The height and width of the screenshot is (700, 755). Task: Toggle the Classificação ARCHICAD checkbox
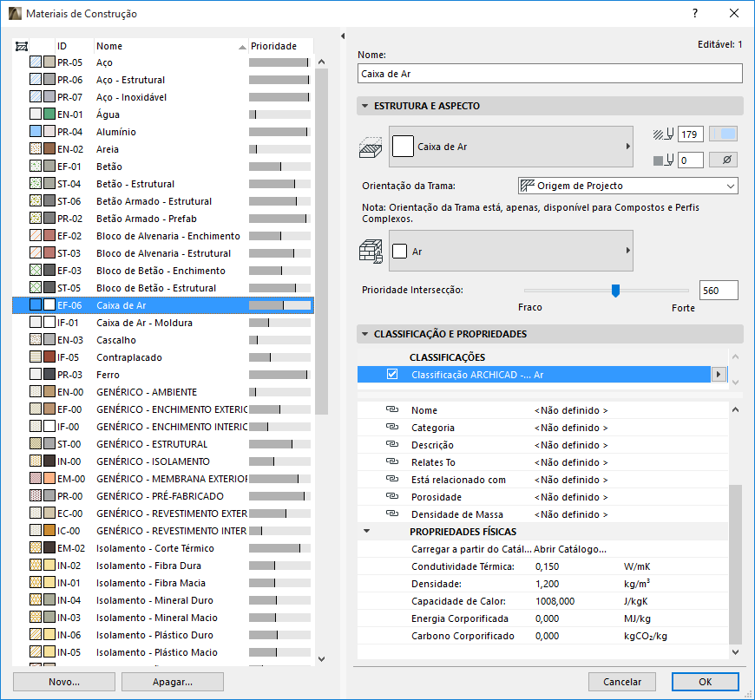[392, 374]
